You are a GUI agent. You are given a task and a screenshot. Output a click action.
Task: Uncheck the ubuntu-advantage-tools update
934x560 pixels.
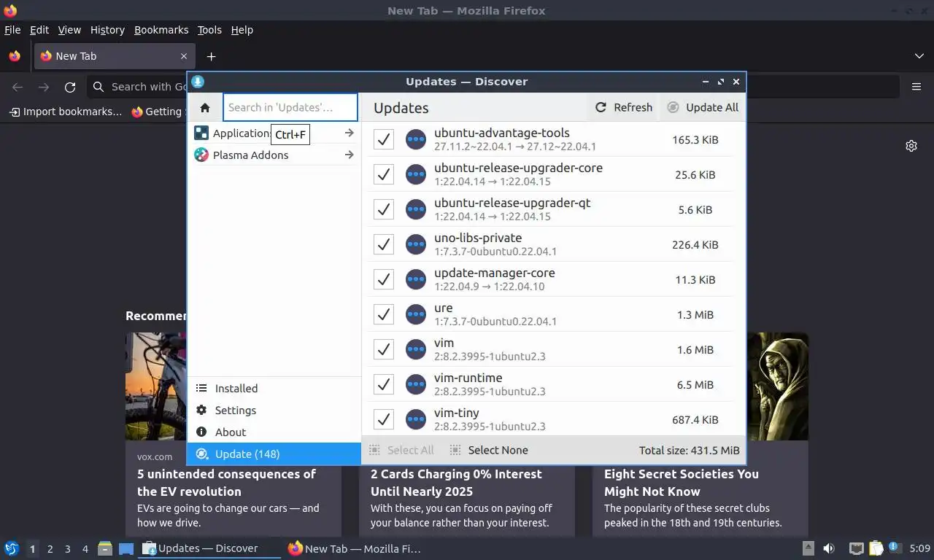[x=384, y=139]
